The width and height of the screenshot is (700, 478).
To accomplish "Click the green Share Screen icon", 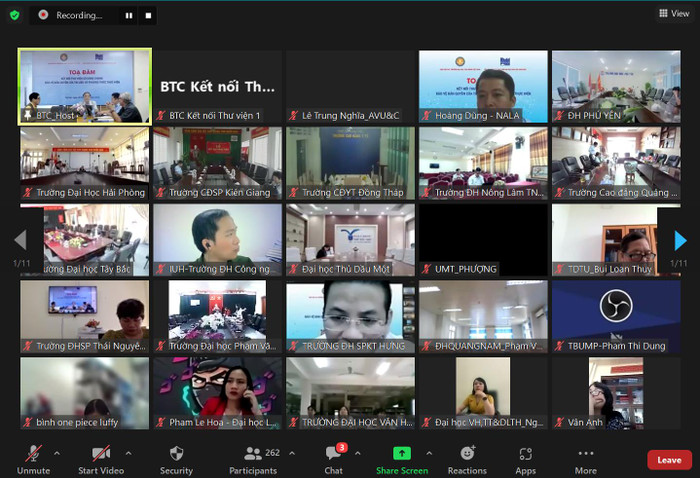I will tap(401, 453).
